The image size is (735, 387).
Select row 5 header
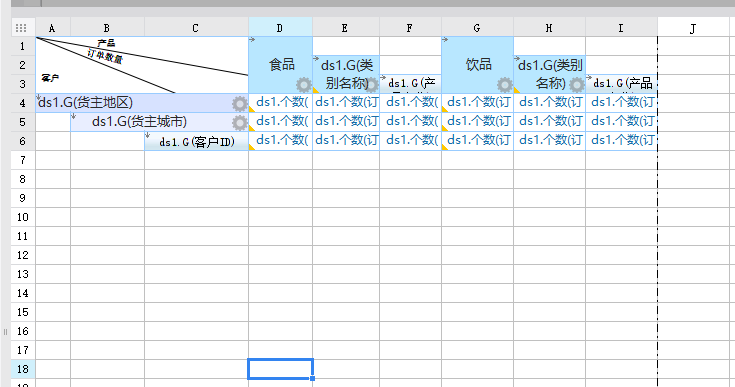pyautogui.click(x=23, y=122)
